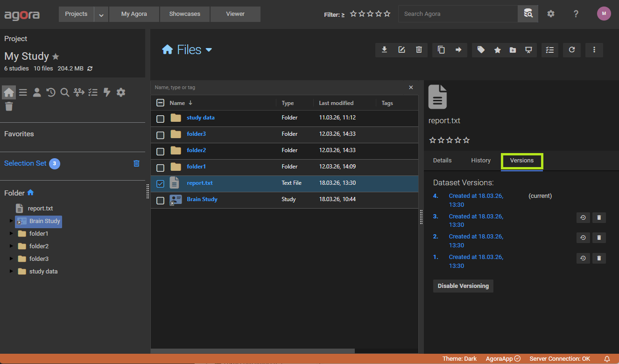
Task: Restore version 3 using its revert icon
Action: click(583, 217)
